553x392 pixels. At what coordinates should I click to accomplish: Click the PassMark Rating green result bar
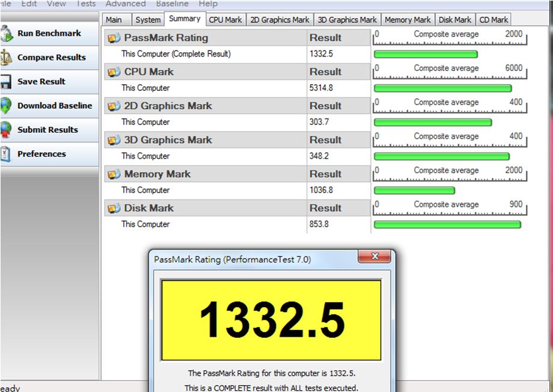tap(426, 54)
